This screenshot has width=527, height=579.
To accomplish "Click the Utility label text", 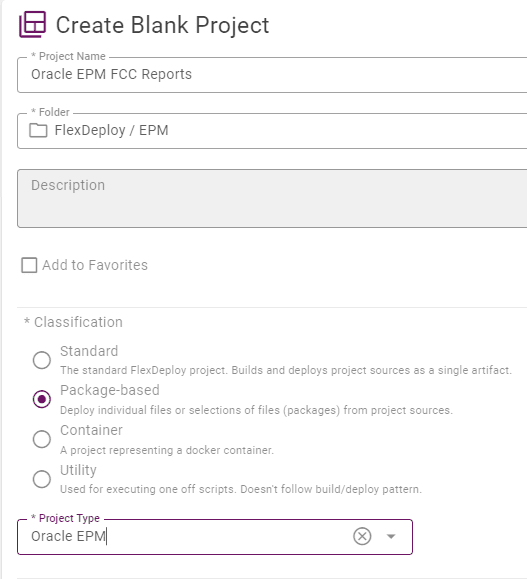I will tap(78, 470).
